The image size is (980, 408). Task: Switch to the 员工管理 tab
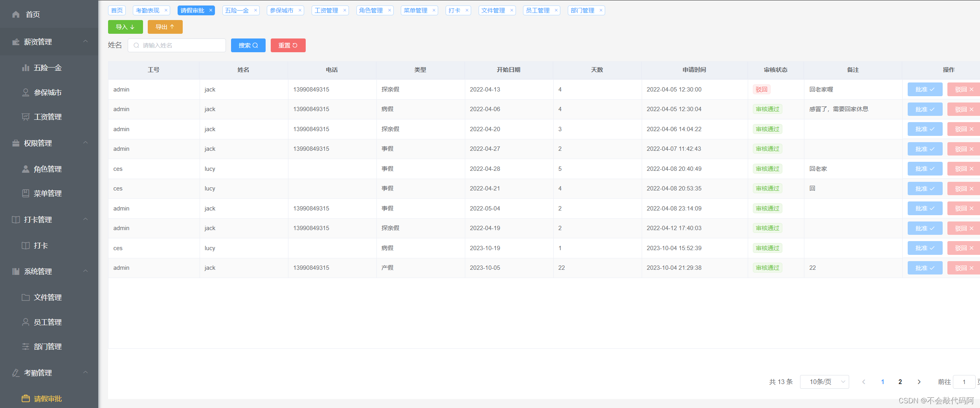[x=538, y=11]
